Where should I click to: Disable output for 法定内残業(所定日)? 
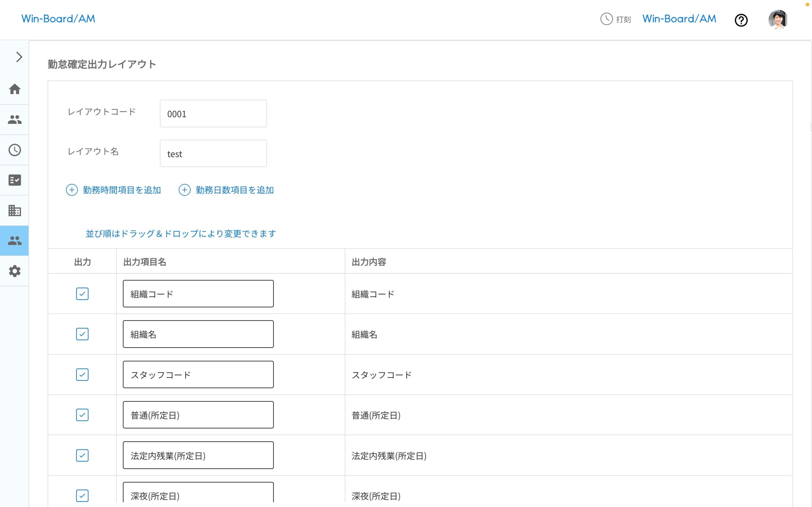click(82, 455)
